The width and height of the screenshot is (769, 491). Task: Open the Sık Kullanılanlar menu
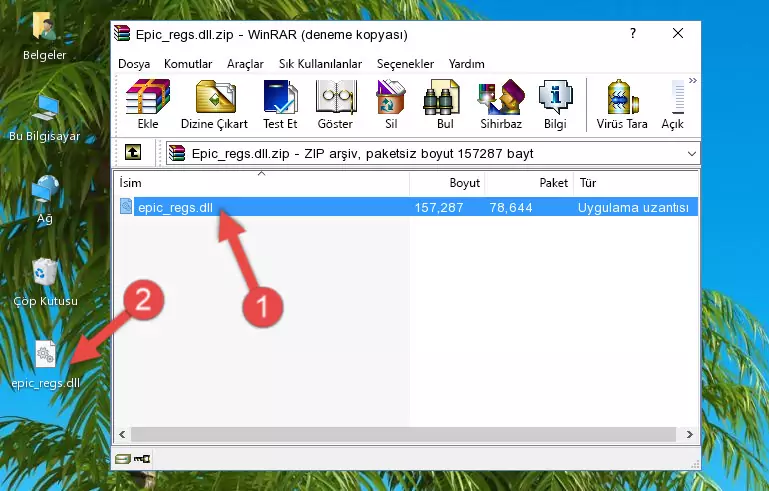[x=320, y=64]
